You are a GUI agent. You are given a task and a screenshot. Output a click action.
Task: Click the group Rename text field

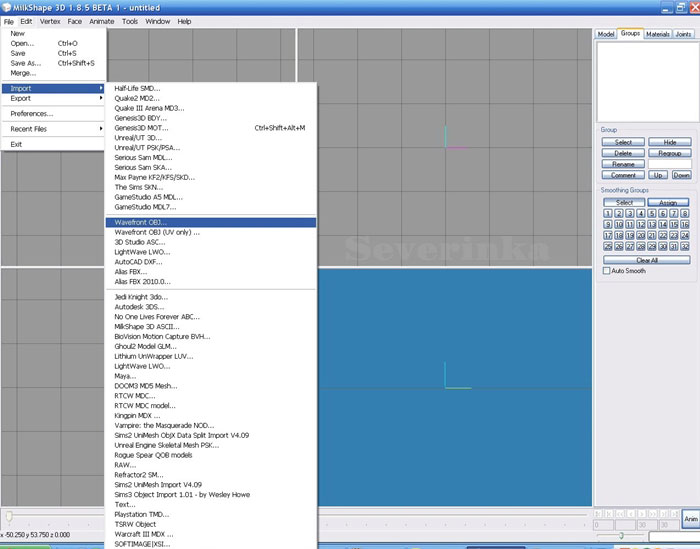click(x=669, y=164)
